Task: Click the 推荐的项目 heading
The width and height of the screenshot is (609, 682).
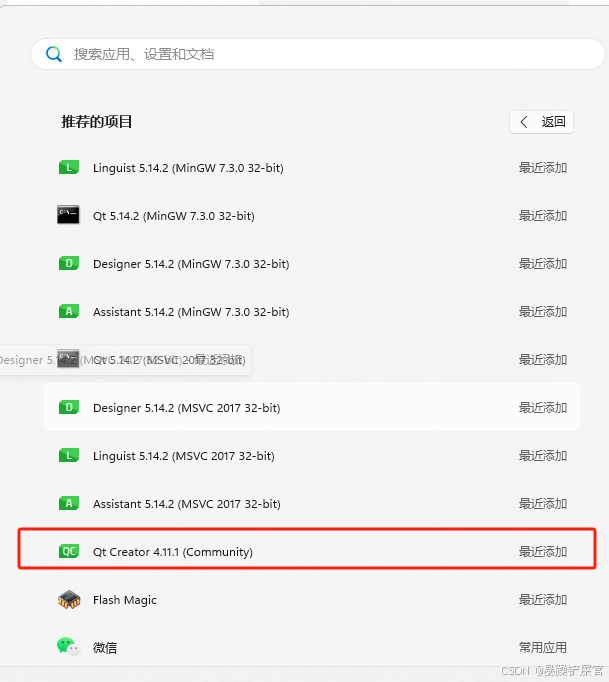Action: point(97,122)
